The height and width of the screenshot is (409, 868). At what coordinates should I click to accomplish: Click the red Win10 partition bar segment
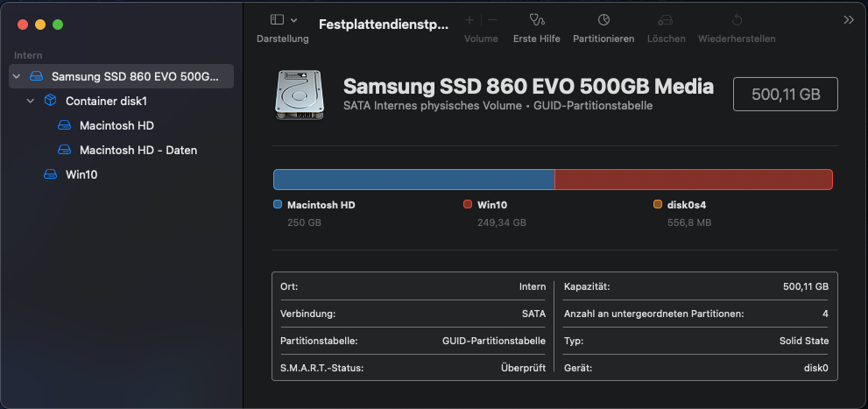[x=694, y=180]
